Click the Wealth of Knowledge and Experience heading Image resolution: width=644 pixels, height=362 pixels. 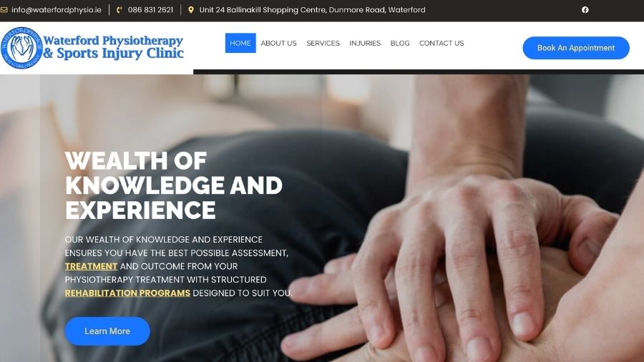click(x=173, y=185)
